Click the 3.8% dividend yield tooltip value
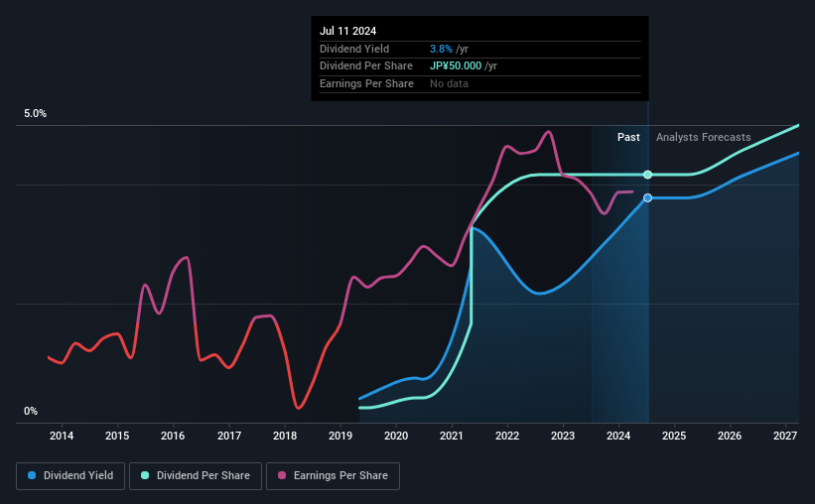 tap(442, 49)
